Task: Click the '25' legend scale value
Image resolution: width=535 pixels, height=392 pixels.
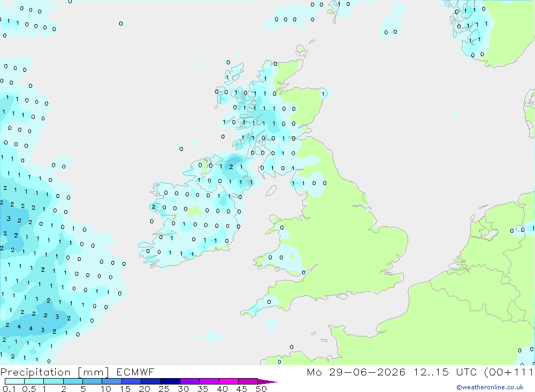Action: [164, 389]
